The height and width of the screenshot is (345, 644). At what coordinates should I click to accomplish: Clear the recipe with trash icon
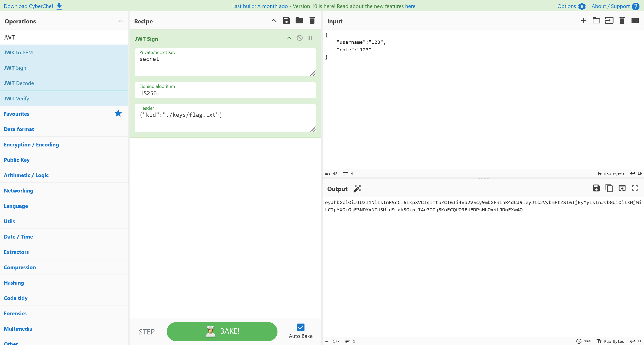(x=312, y=21)
